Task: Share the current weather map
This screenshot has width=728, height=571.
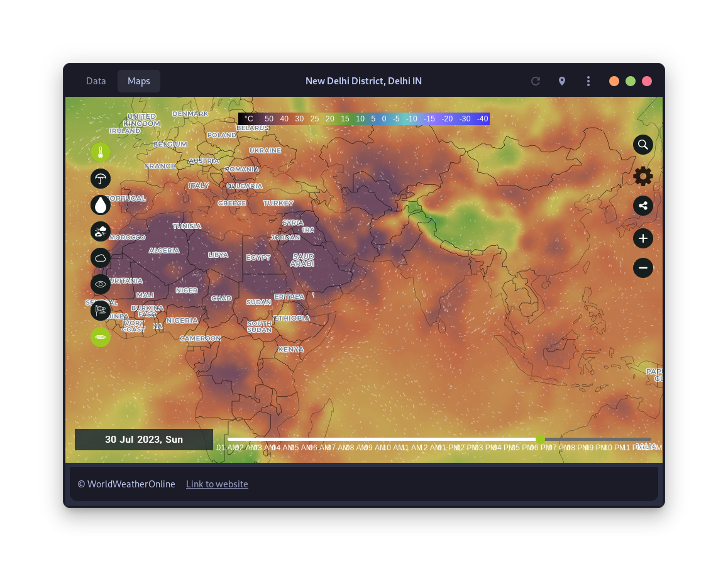Action: [643, 206]
